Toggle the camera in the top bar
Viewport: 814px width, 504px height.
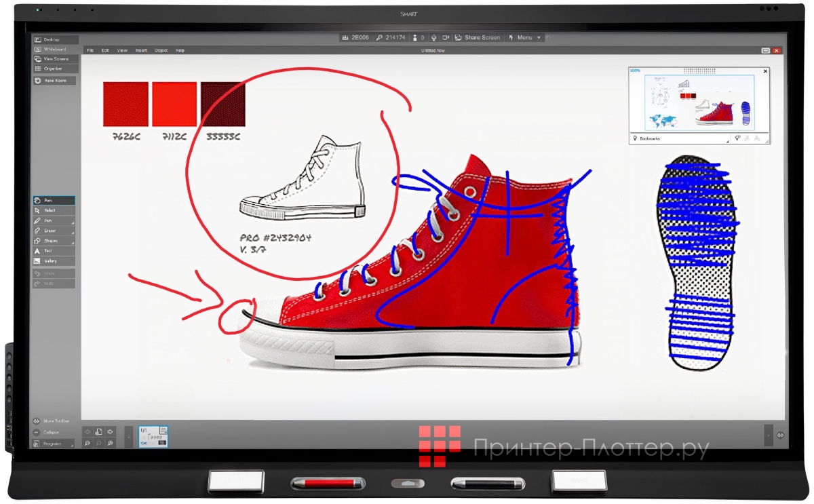point(446,38)
